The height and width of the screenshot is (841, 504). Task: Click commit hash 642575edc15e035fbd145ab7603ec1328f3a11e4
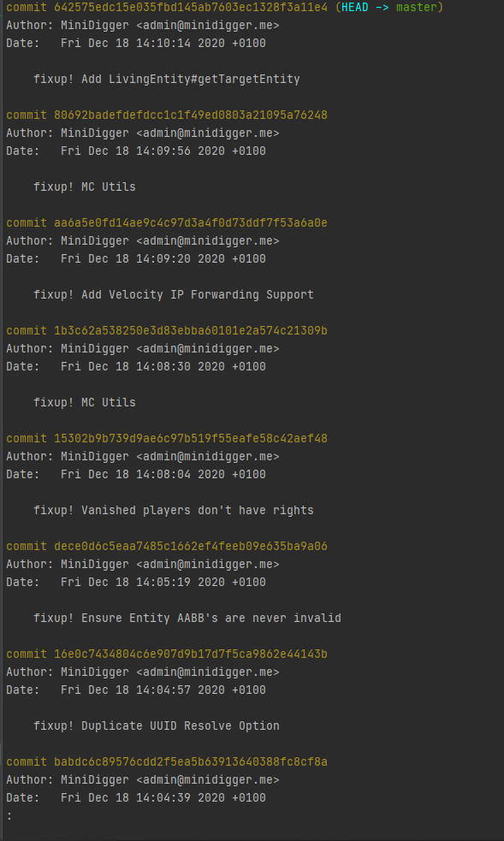coord(191,8)
